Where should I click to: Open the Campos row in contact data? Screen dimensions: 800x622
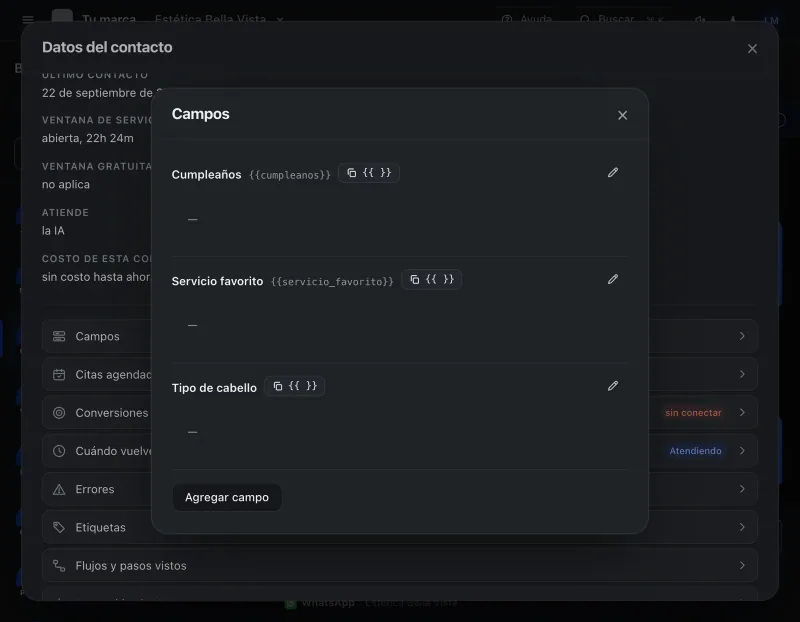click(x=399, y=336)
